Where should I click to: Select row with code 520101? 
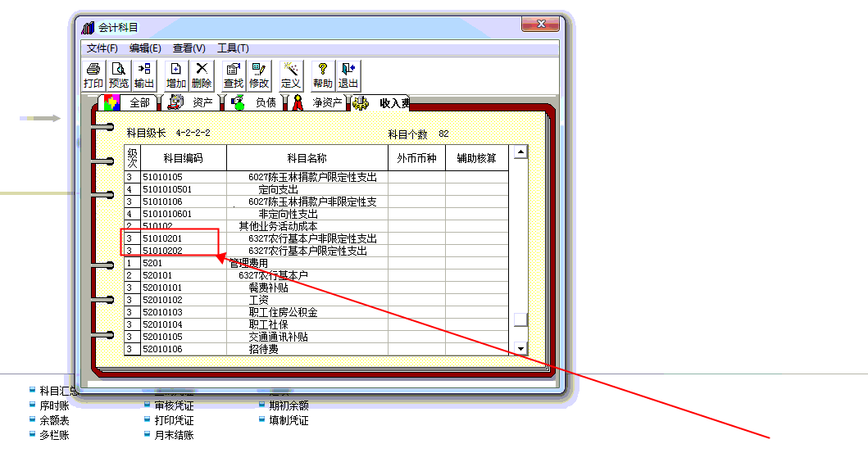[316, 275]
